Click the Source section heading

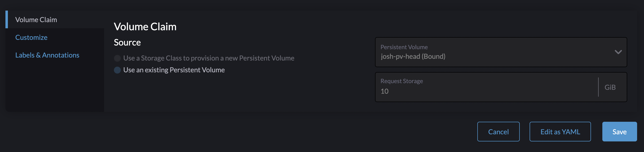click(127, 43)
